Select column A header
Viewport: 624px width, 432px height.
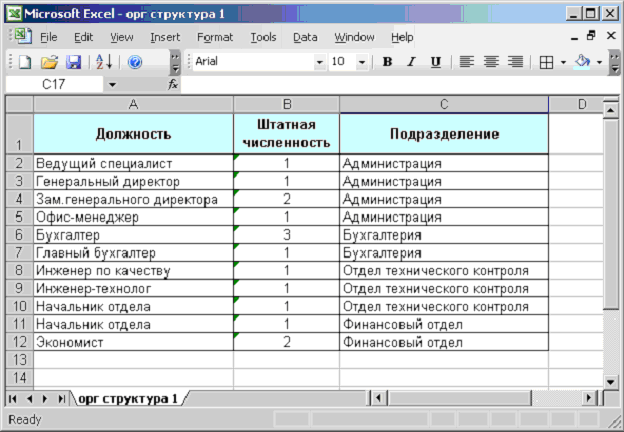tap(133, 105)
